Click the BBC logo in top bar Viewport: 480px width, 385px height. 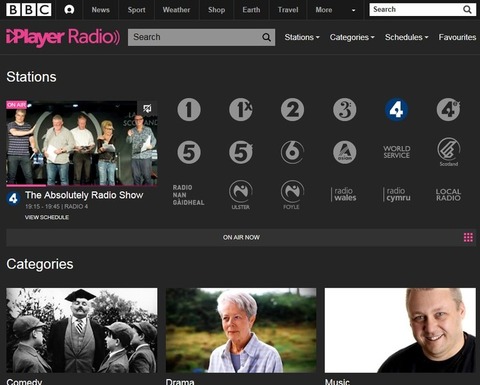click(x=29, y=10)
